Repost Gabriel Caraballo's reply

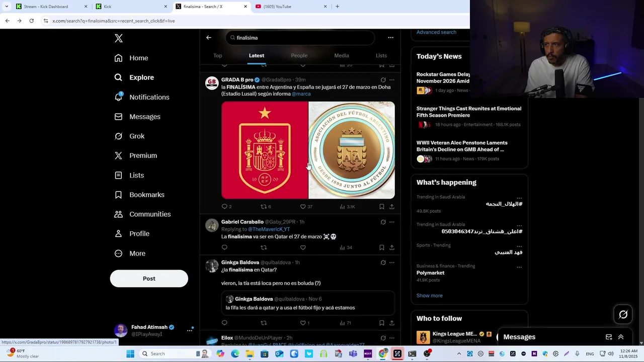[x=263, y=247]
